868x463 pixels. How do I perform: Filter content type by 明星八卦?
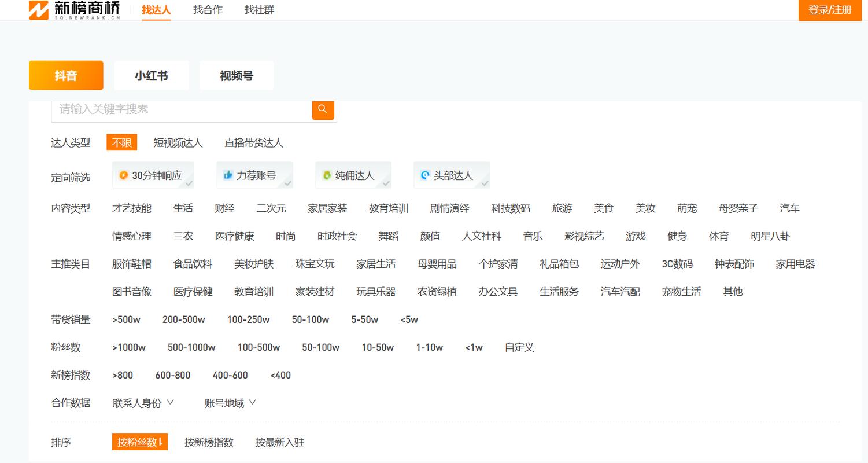pos(770,236)
